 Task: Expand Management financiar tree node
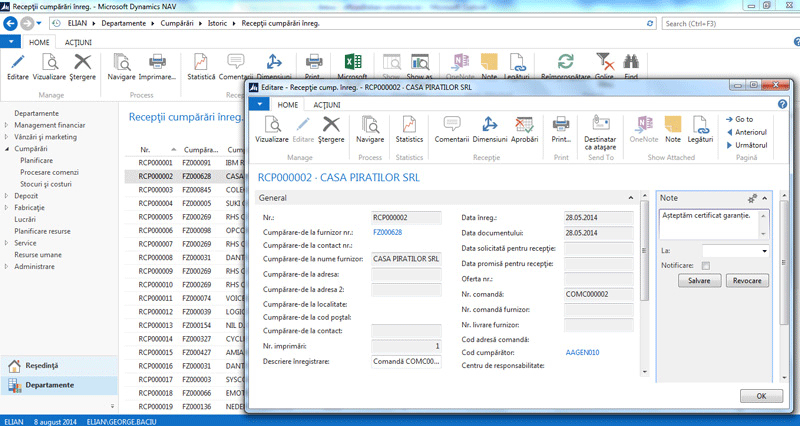pos(7,125)
